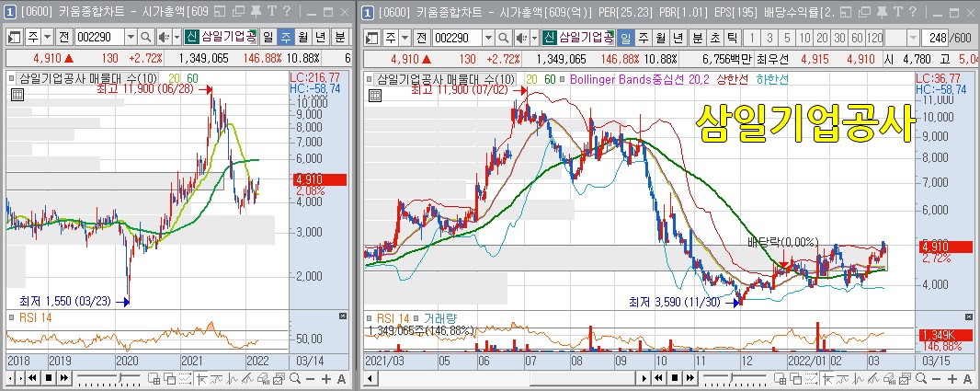Close RSI 14 indicator panel in right chart
The height and width of the screenshot is (391, 980).
pos(967,317)
